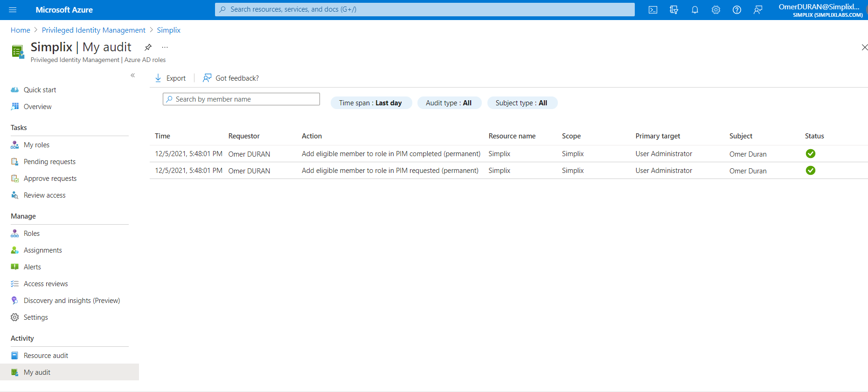Click success status icon of completed row
The width and height of the screenshot is (868, 392).
(x=811, y=154)
